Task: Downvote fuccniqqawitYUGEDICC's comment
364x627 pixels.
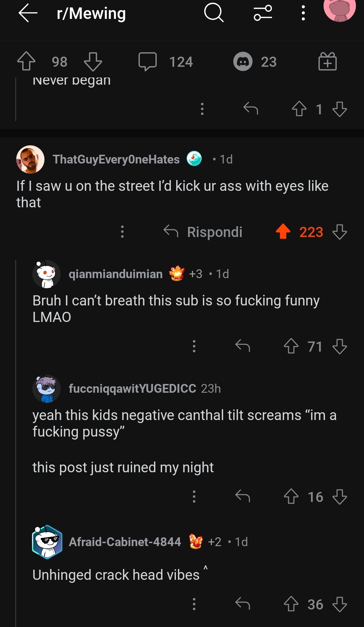Action: 339,497
